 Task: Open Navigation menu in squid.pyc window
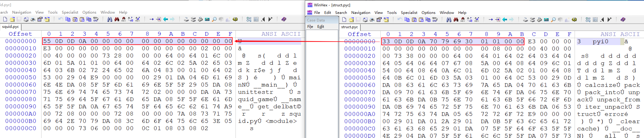click(22, 12)
